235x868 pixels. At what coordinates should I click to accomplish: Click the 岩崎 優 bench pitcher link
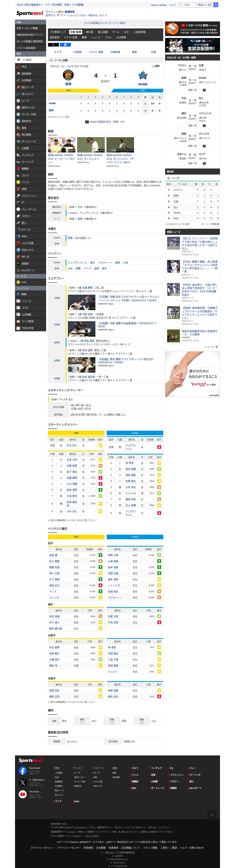[53, 555]
